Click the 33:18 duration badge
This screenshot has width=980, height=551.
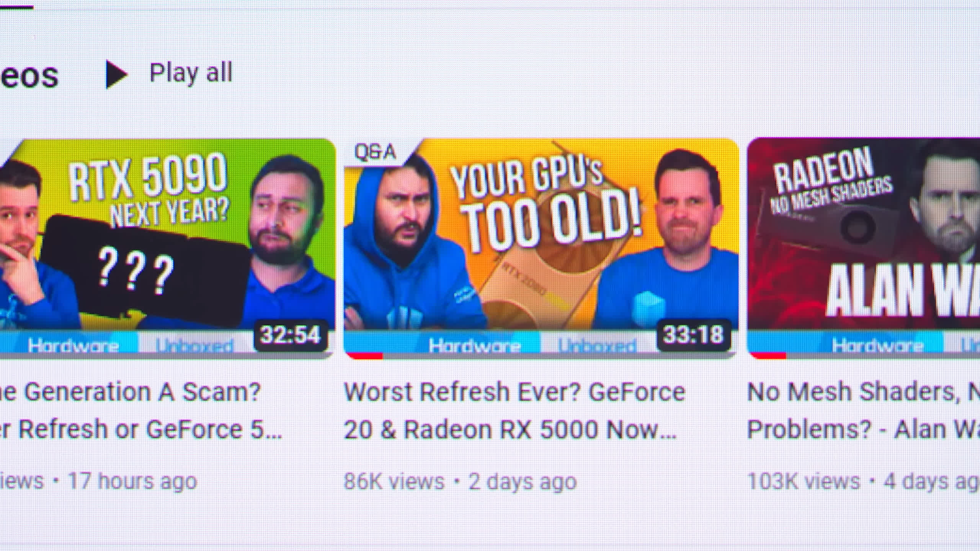693,335
